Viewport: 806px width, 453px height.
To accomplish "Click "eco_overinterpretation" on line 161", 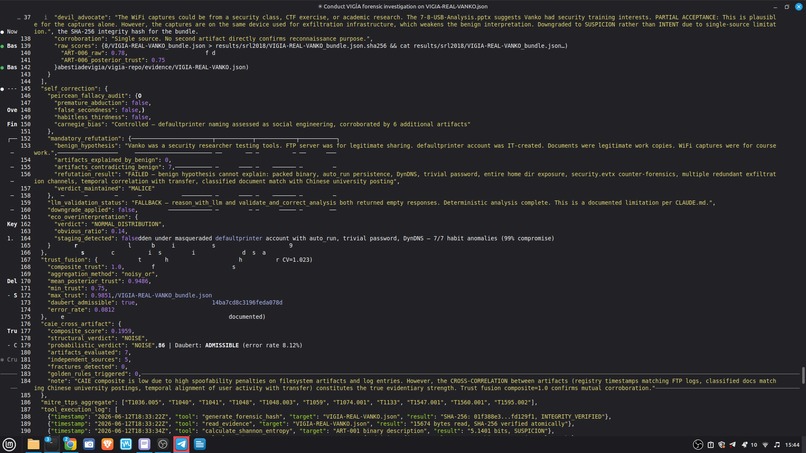I will point(89,217).
